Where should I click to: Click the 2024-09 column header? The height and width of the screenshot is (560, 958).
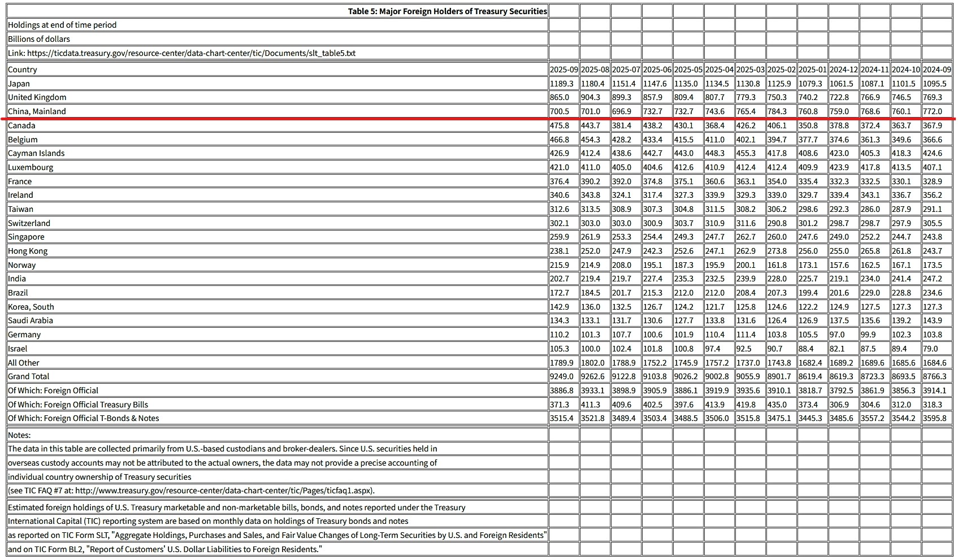[937, 70]
